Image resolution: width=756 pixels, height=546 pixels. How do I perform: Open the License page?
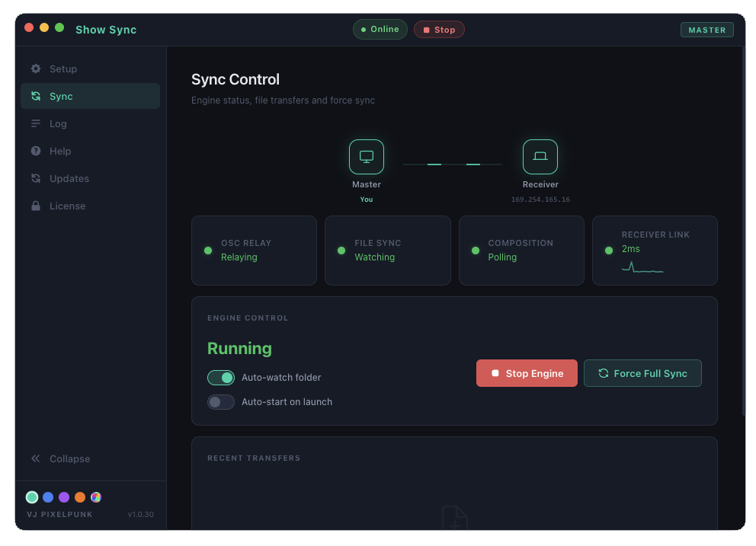90,206
